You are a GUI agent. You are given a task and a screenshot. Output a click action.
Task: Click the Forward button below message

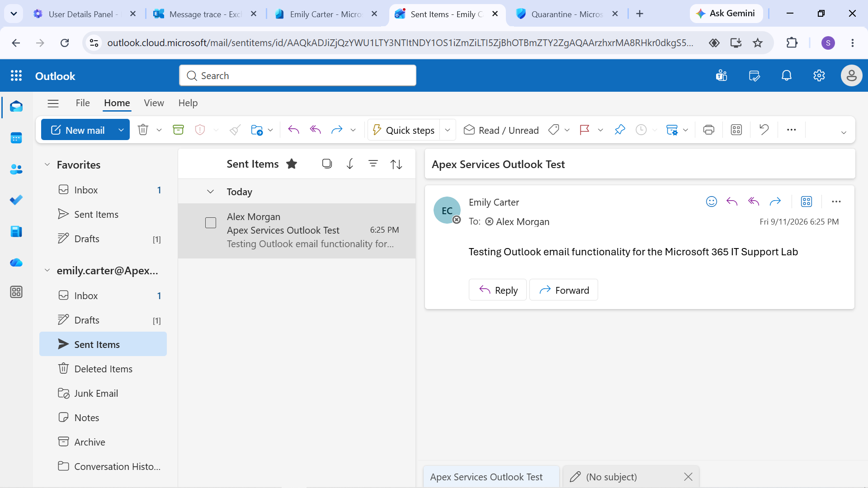tap(564, 290)
